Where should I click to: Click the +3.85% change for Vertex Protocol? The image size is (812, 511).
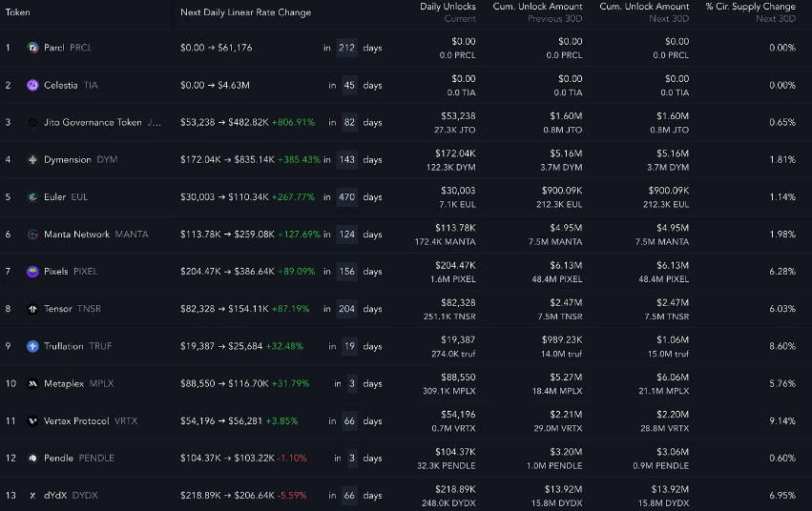(281, 421)
